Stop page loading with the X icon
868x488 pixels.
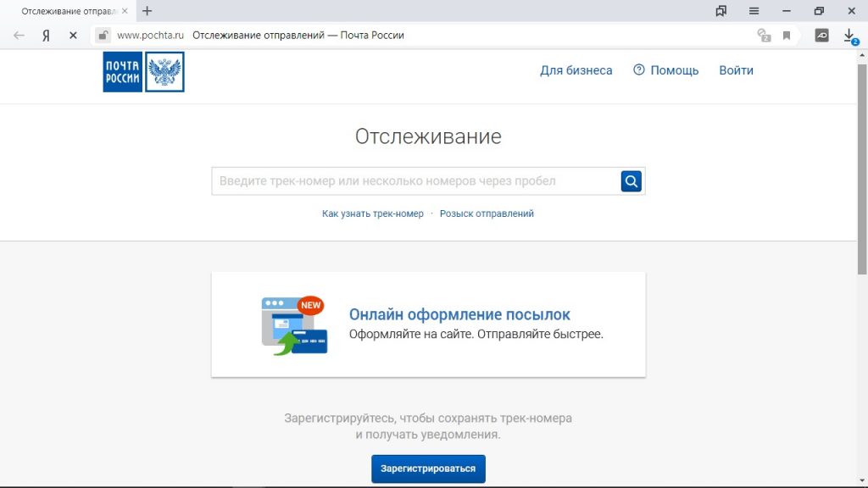click(x=73, y=36)
